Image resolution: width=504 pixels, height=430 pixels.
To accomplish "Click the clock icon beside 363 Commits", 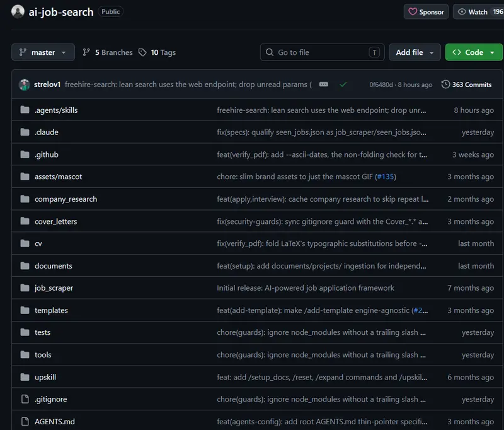I will click(445, 84).
